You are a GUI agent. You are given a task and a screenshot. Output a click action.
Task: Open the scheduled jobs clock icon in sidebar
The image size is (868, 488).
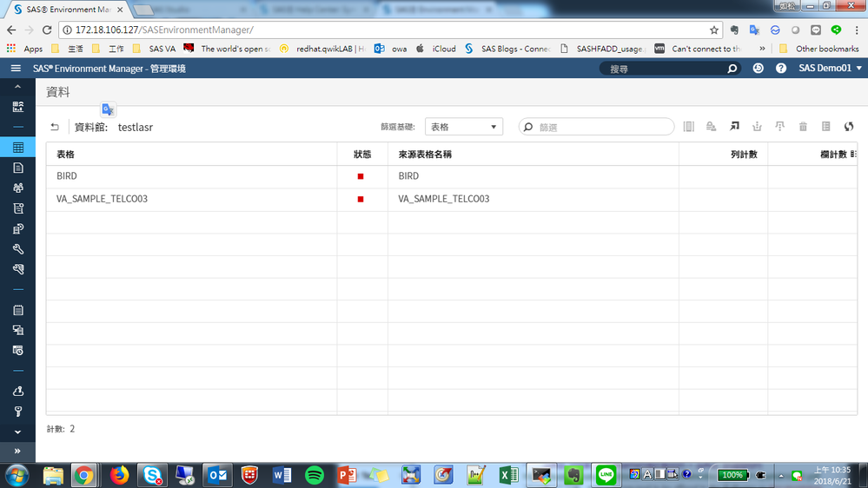[17, 350]
